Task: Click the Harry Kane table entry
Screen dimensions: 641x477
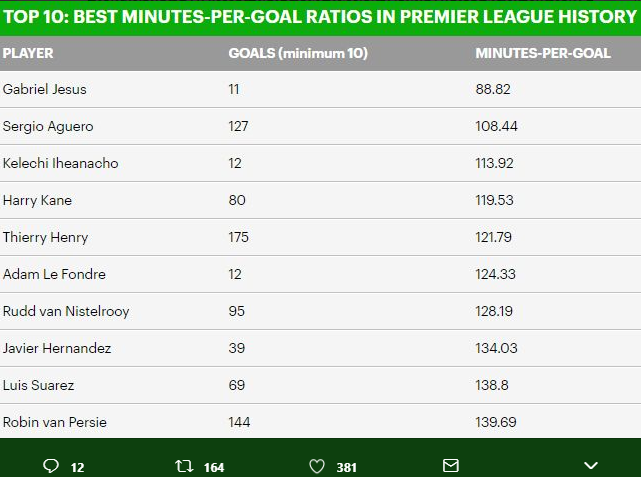Action: click(x=37, y=200)
